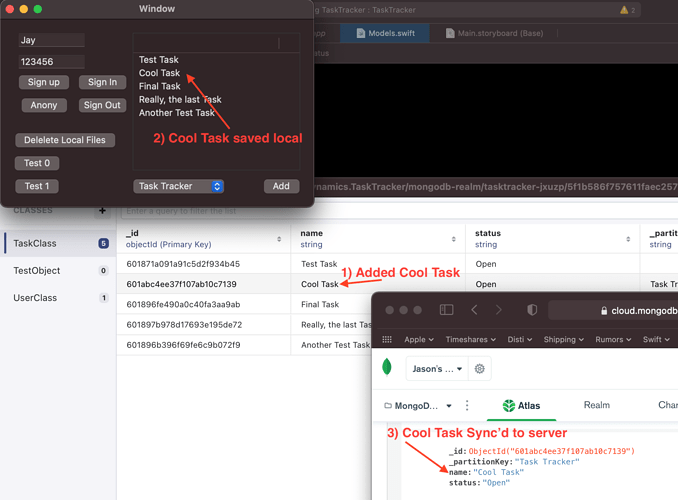Viewport: 678px width, 500px height.
Task: Select TaskClass in the classes list
Action: [35, 243]
